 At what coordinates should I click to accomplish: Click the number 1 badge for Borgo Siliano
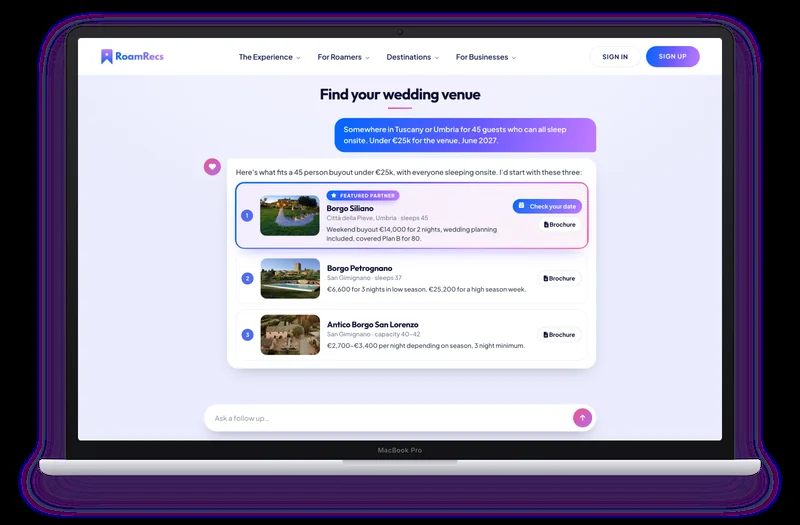point(247,216)
